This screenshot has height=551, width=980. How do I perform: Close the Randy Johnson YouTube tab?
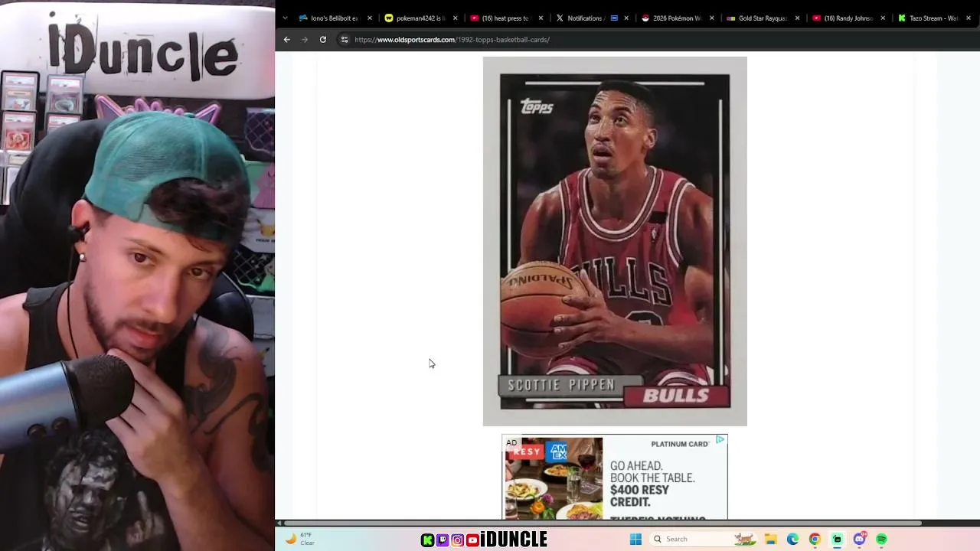tap(883, 18)
